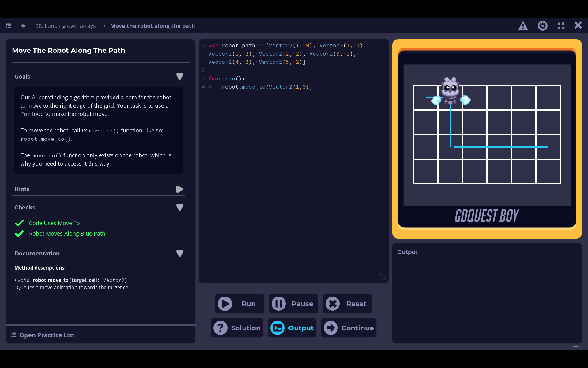Expand the Hints section

coord(179,189)
